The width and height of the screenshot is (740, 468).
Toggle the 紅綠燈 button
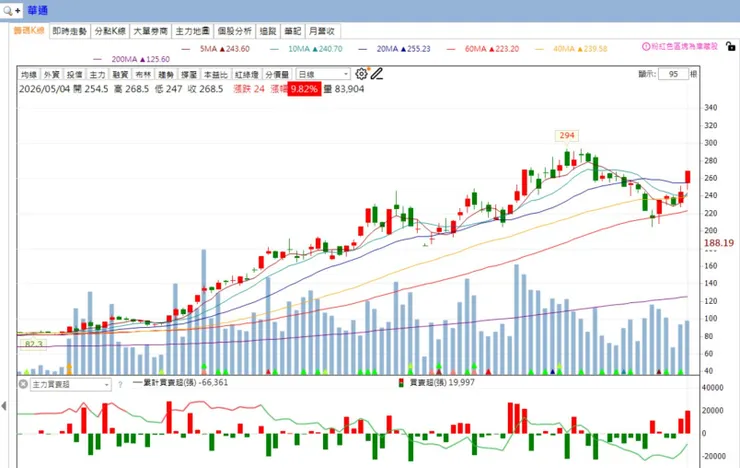coord(246,75)
